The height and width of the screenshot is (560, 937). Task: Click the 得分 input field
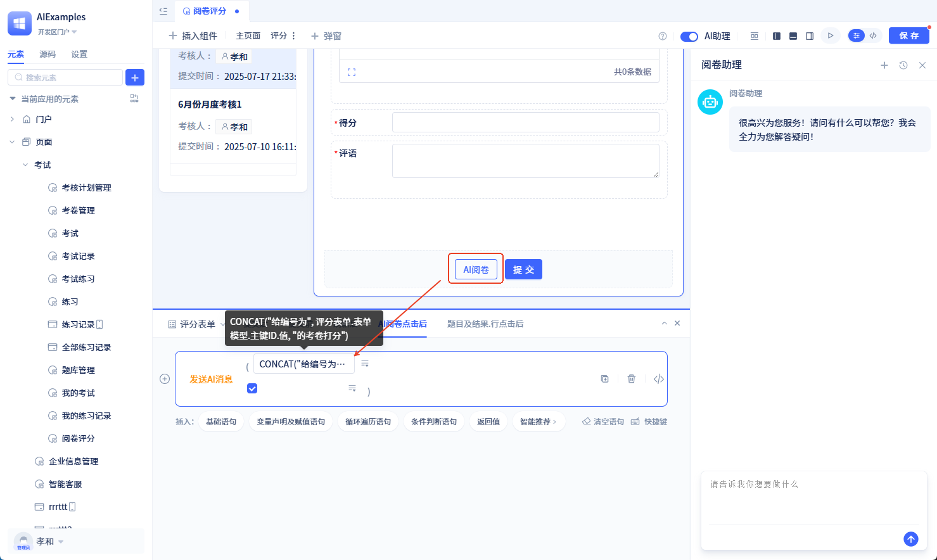(x=526, y=122)
